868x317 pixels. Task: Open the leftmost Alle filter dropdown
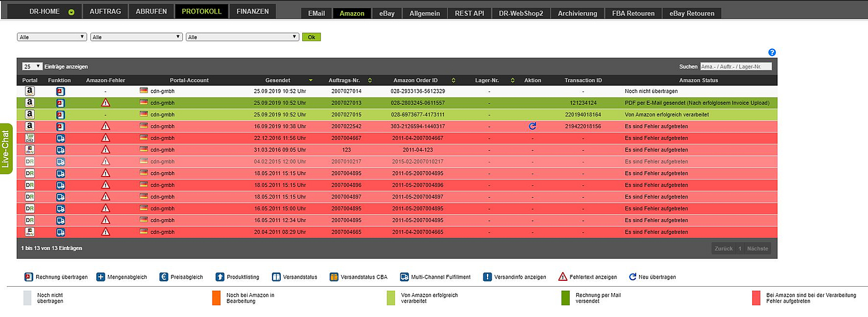click(x=52, y=37)
